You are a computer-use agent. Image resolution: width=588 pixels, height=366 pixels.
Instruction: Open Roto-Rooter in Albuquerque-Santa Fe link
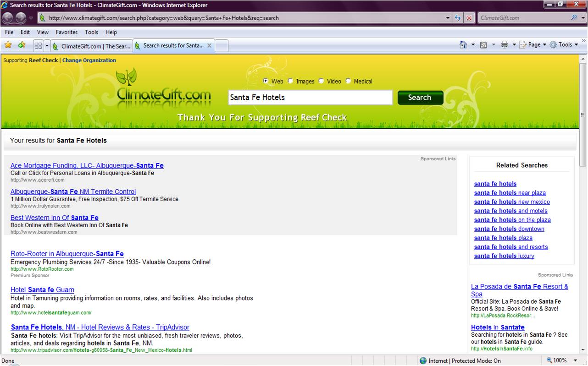[x=67, y=254]
